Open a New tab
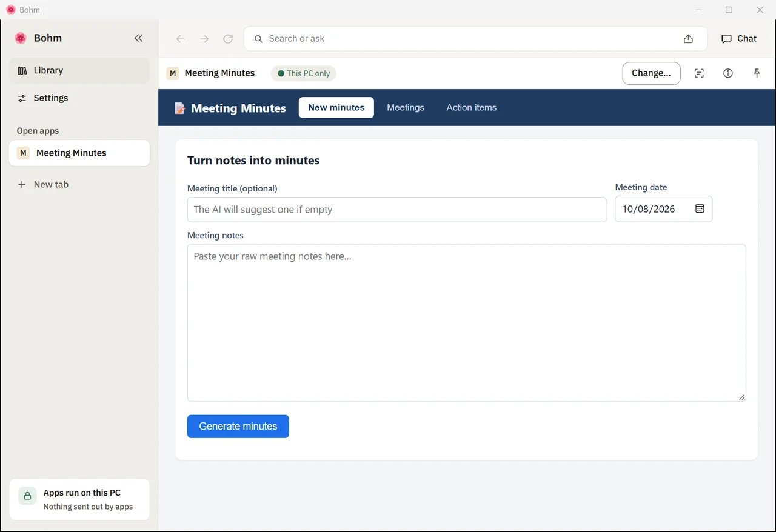The width and height of the screenshot is (776, 532). [x=79, y=185]
